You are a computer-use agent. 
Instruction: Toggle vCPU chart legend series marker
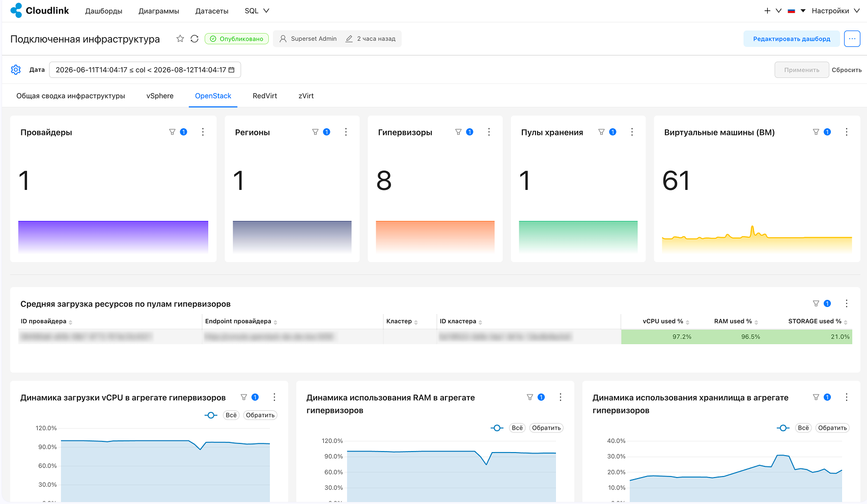click(x=211, y=415)
